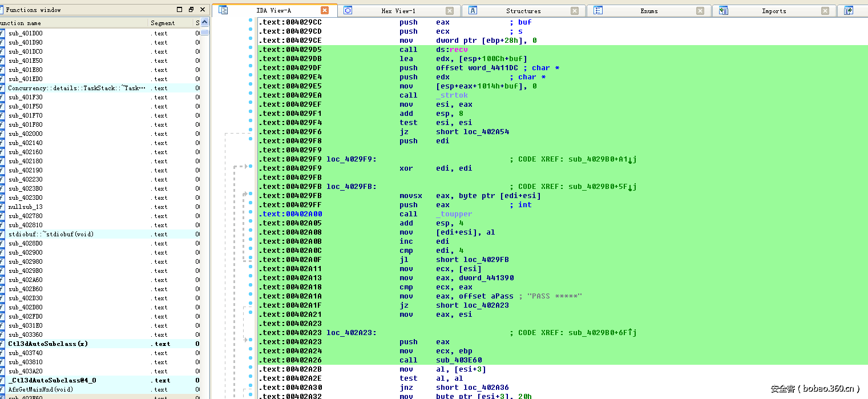Click the function icon beside sub_401D00
868x399 pixels.
pyautogui.click(x=2, y=33)
